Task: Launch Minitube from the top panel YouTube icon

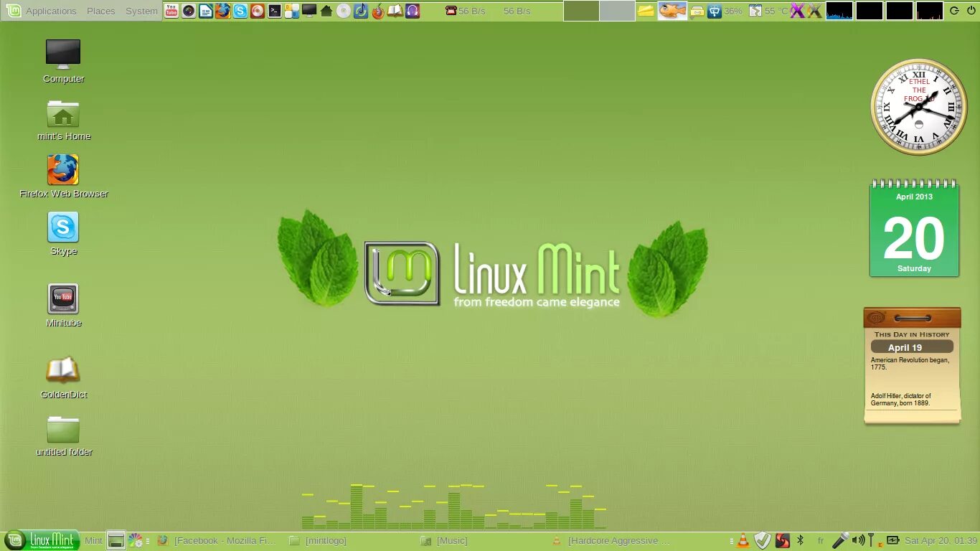Action: tap(171, 11)
